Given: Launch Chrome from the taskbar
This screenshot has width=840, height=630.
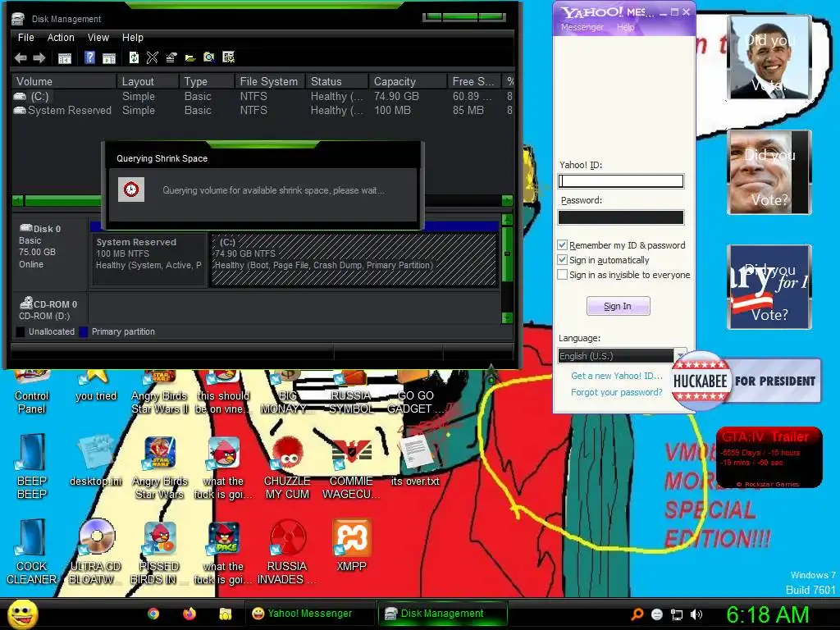Looking at the screenshot, I should 153,614.
